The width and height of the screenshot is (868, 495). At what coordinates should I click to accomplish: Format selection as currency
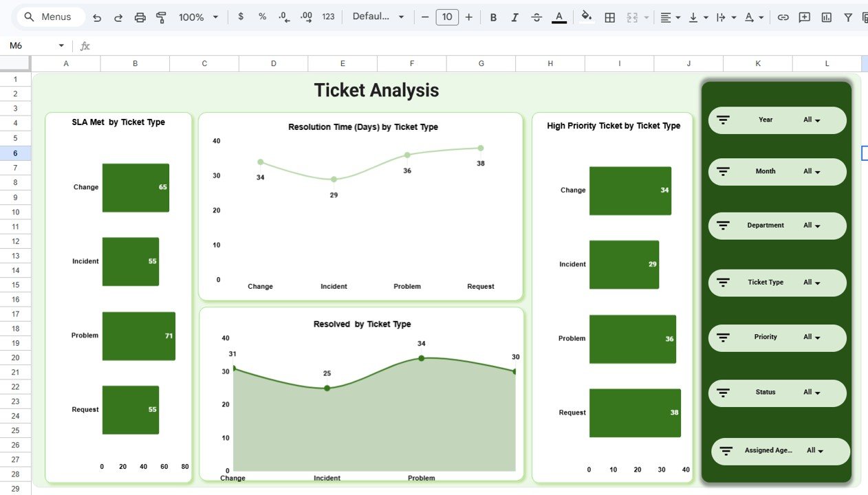pyautogui.click(x=240, y=16)
